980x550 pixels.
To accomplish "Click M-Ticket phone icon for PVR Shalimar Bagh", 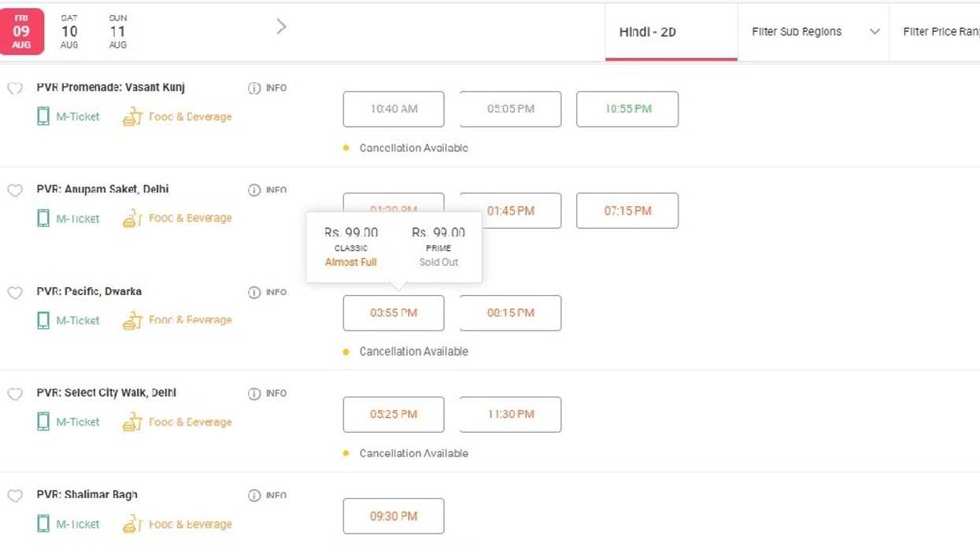I will click(43, 524).
